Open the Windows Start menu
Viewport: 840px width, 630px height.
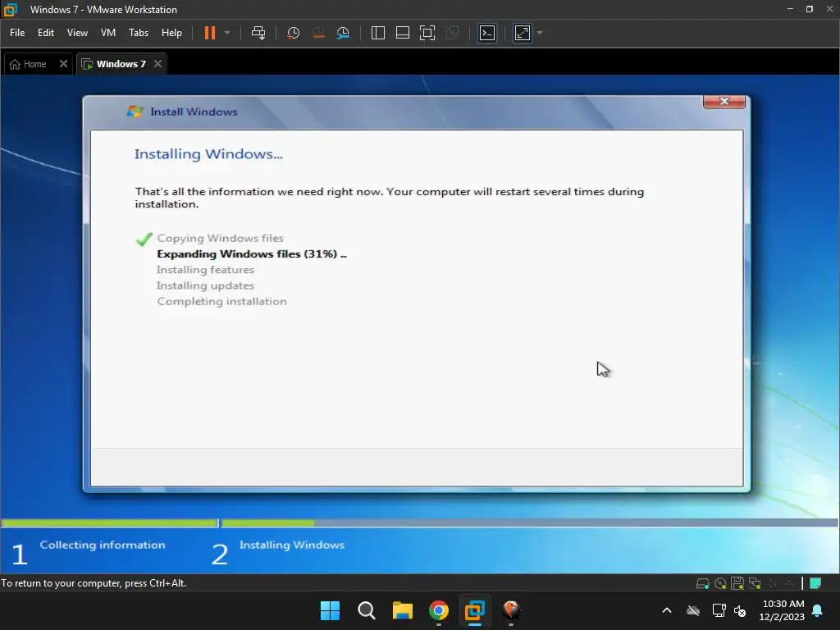(330, 610)
